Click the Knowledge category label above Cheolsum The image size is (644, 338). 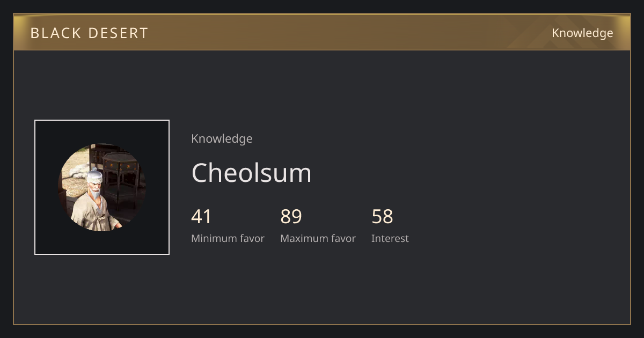(222, 138)
